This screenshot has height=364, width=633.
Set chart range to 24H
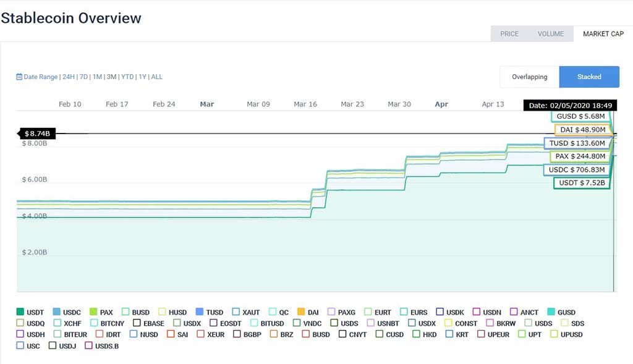click(68, 77)
